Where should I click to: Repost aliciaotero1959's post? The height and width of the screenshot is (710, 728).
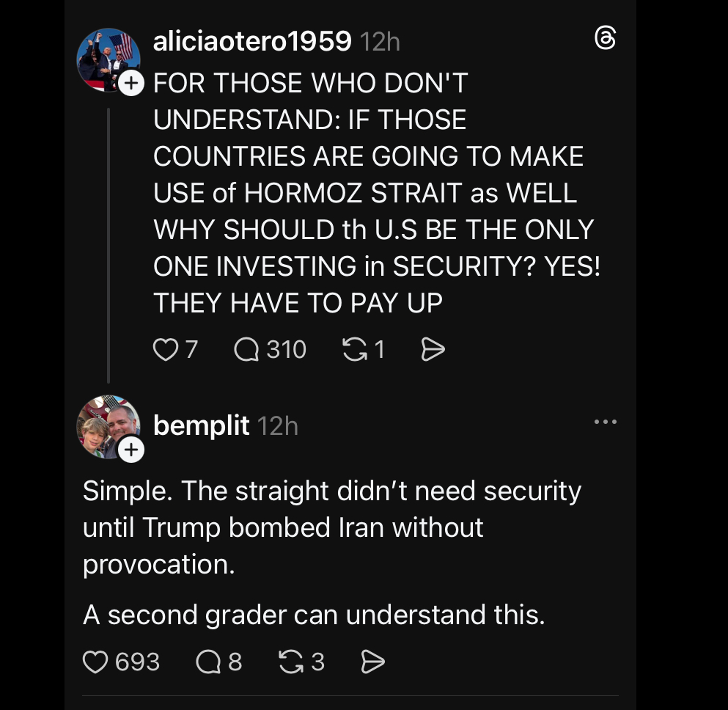click(355, 350)
